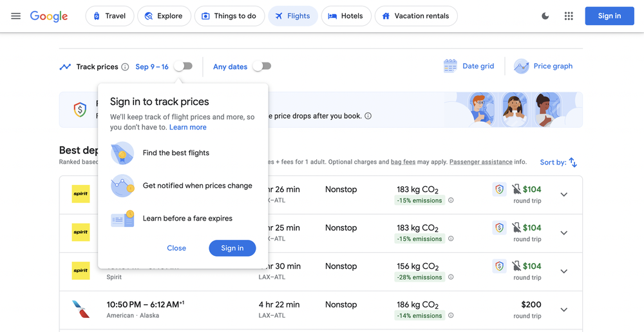
Task: Open the Google apps grid
Action: [569, 16]
